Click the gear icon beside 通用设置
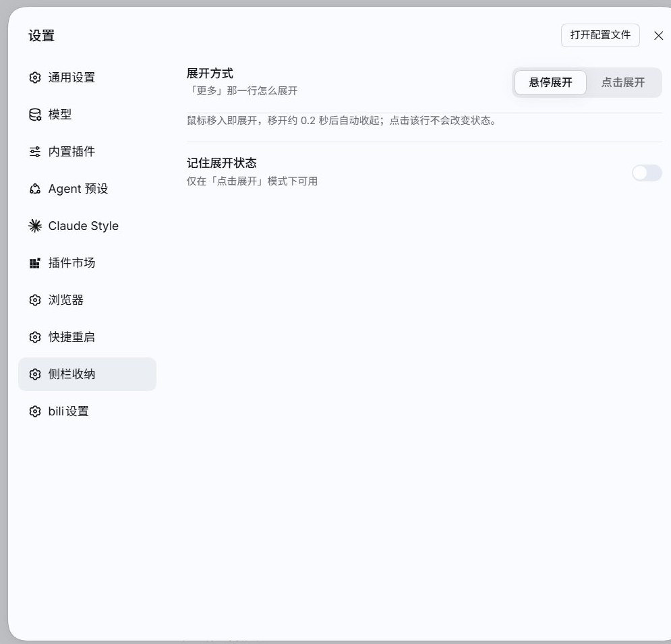Screen dimensions: 671x644 (35, 78)
